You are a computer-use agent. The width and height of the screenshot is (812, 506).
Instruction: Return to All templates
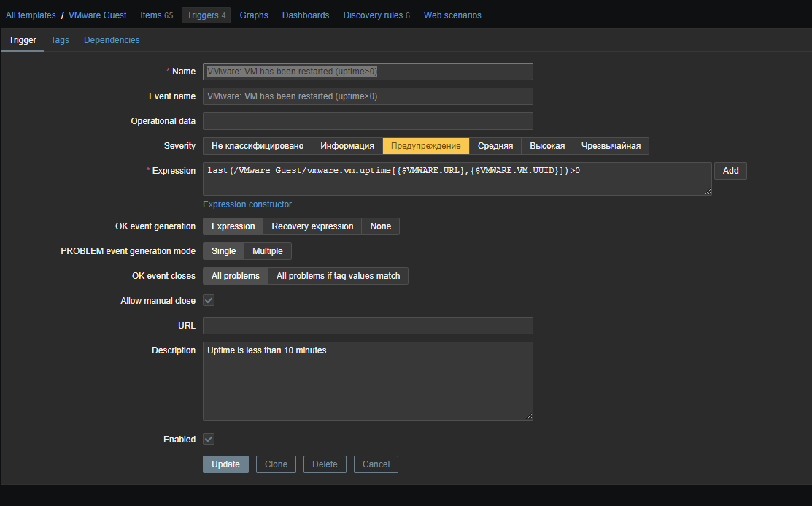tap(31, 15)
